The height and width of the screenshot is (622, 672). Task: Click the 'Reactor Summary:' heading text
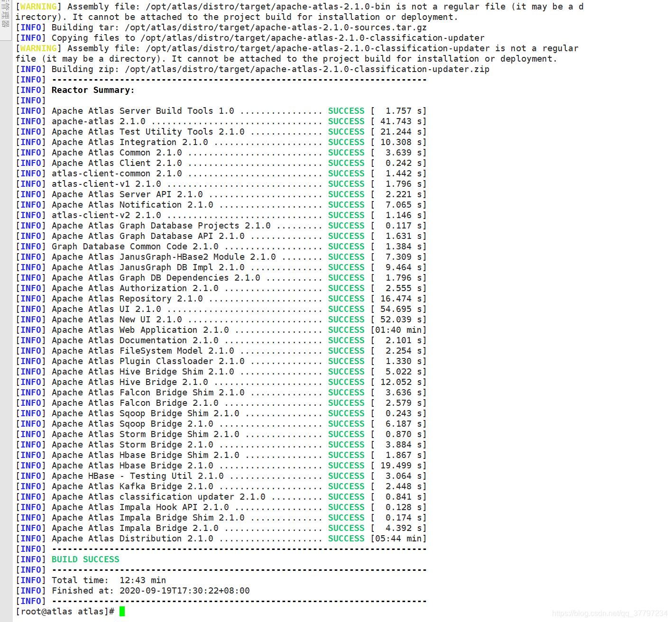[93, 90]
